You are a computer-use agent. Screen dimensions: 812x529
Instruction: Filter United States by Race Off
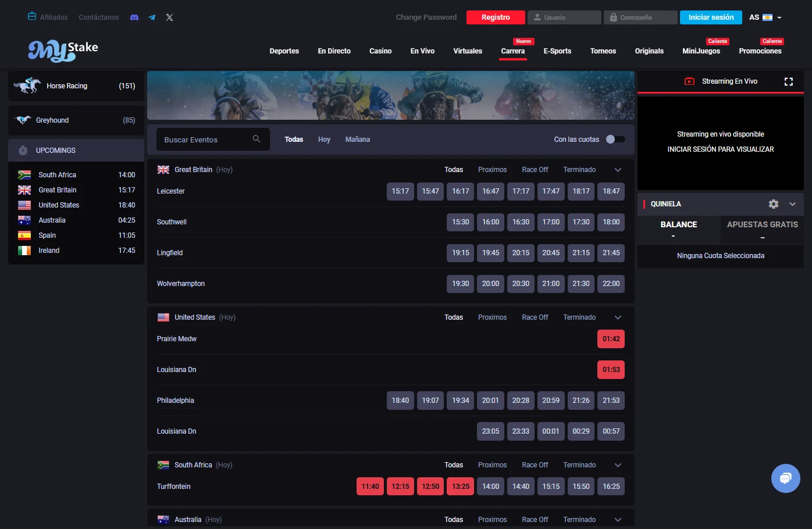click(x=535, y=317)
